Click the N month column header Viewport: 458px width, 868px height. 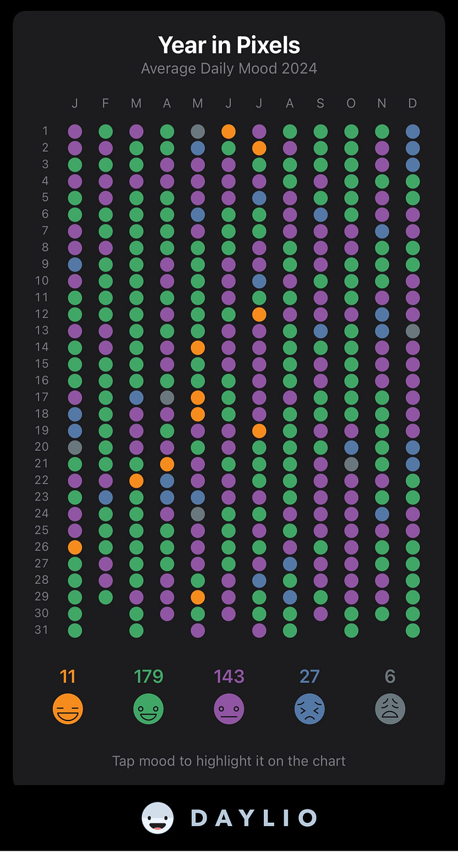(382, 104)
